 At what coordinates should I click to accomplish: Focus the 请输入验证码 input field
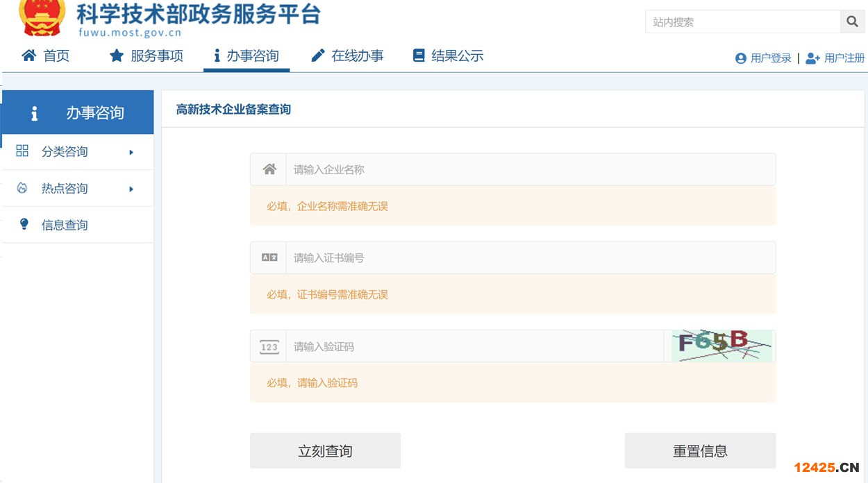pos(475,346)
